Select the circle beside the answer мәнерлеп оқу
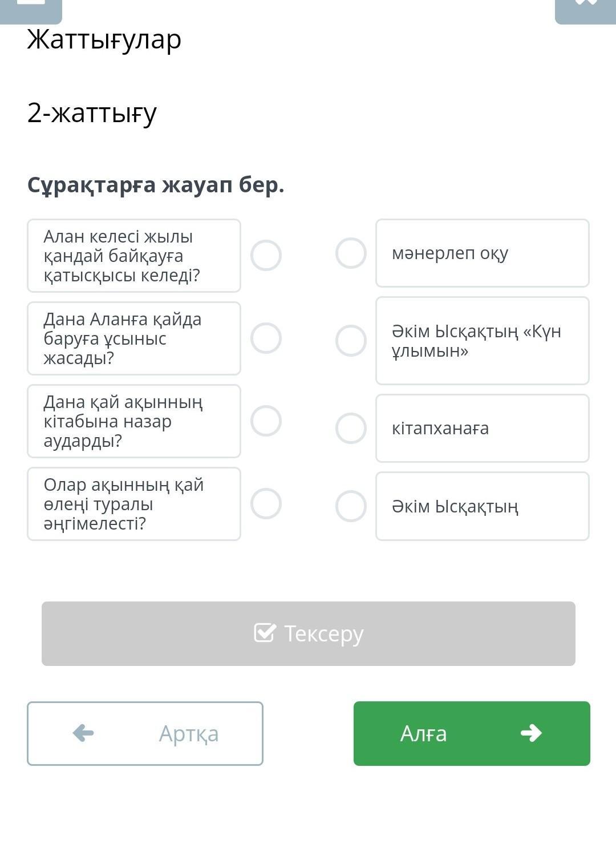The width and height of the screenshot is (616, 860). pyautogui.click(x=351, y=253)
